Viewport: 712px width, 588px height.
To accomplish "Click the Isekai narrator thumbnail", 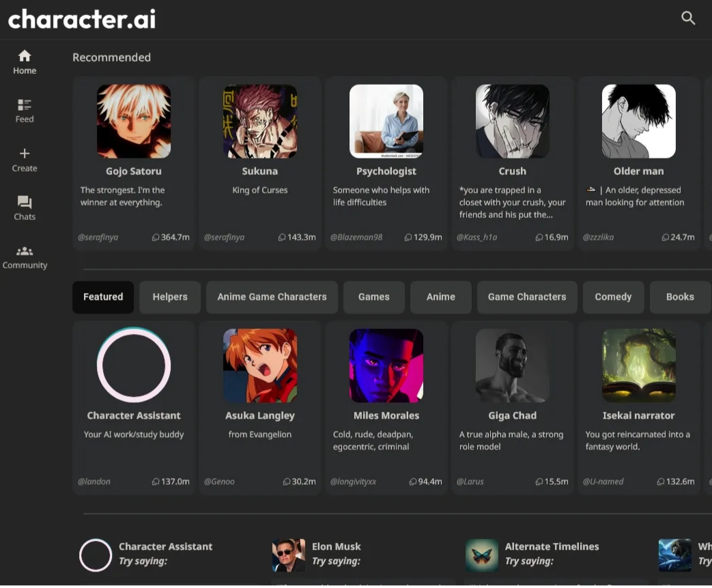I will [x=639, y=365].
